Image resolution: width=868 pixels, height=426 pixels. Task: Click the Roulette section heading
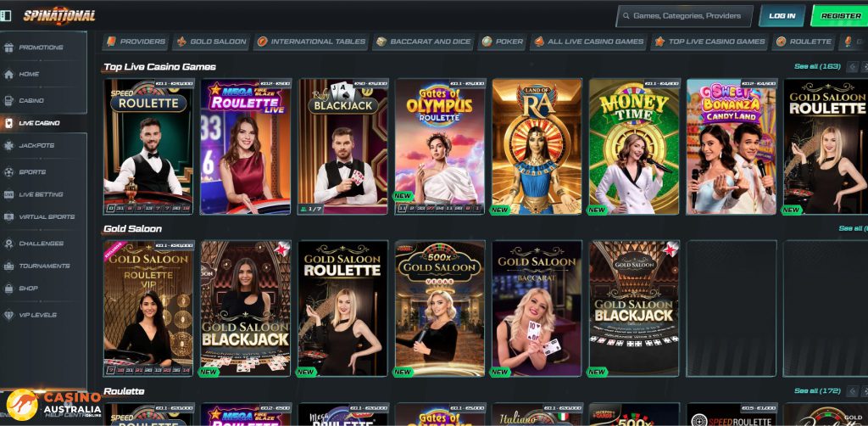coord(124,391)
